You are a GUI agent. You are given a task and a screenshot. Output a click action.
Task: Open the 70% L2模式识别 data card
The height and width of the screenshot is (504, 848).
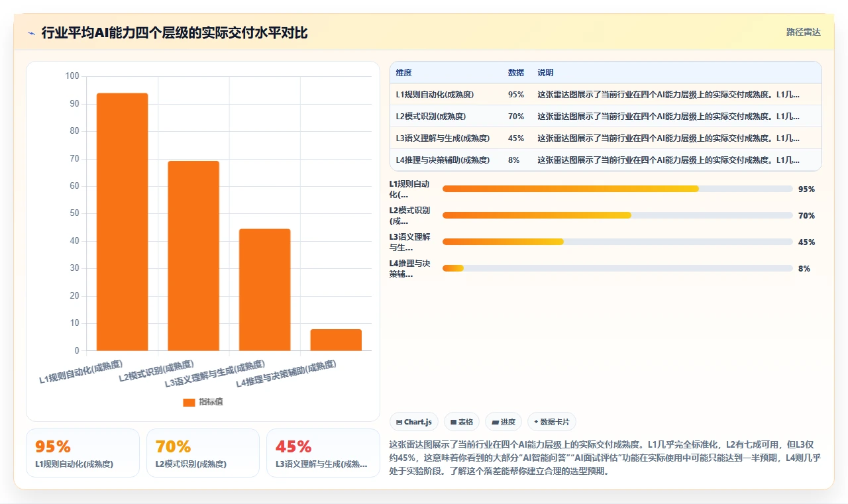tap(203, 453)
